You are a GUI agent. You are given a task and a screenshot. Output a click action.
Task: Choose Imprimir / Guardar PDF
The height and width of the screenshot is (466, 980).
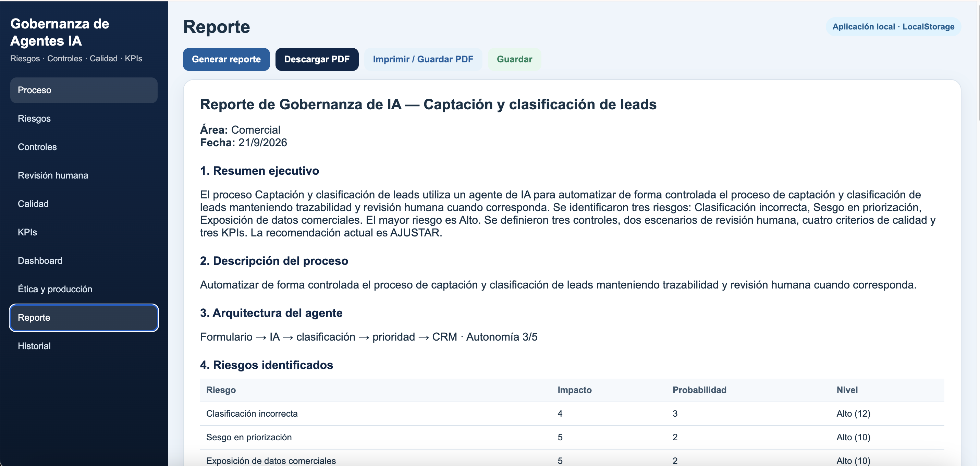423,59
